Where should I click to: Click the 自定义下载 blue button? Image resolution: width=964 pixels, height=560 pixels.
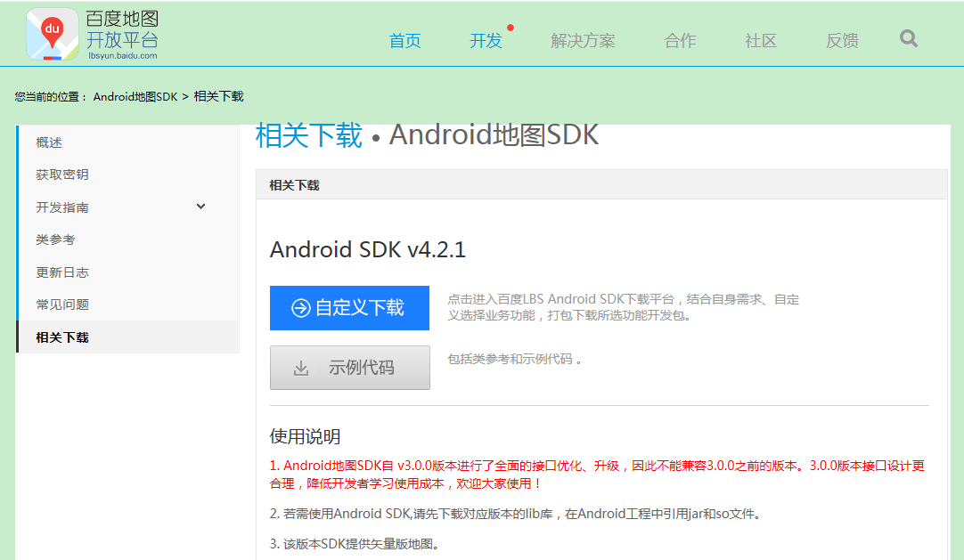point(349,308)
